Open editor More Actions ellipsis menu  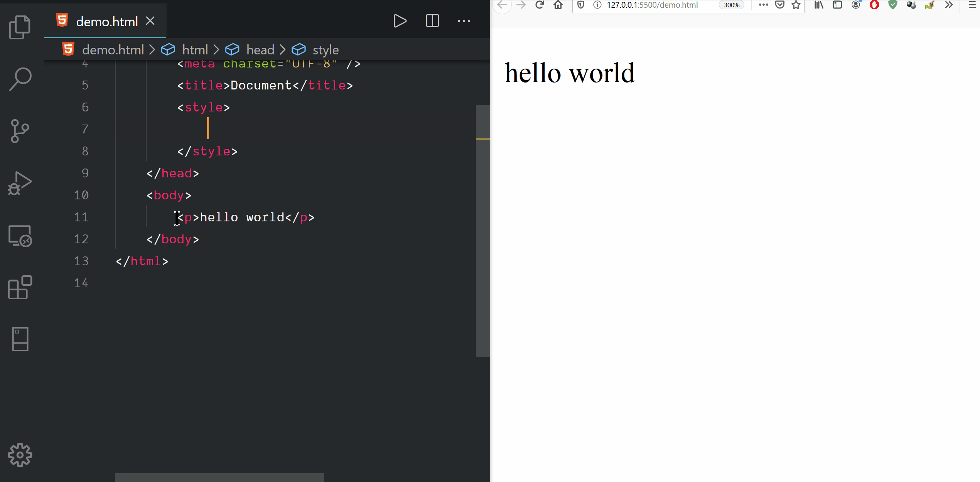[464, 21]
